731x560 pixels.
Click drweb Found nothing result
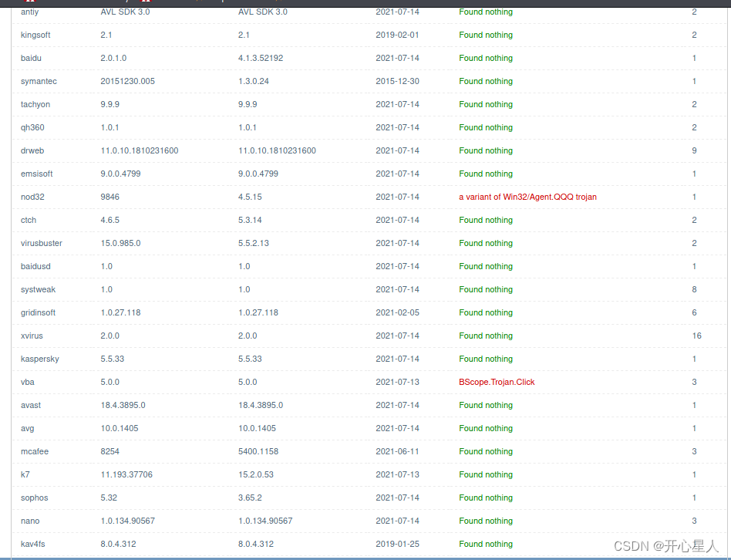pyautogui.click(x=486, y=150)
